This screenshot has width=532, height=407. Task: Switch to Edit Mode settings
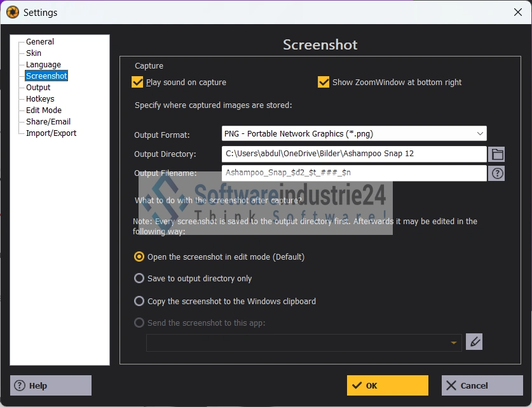tap(43, 110)
